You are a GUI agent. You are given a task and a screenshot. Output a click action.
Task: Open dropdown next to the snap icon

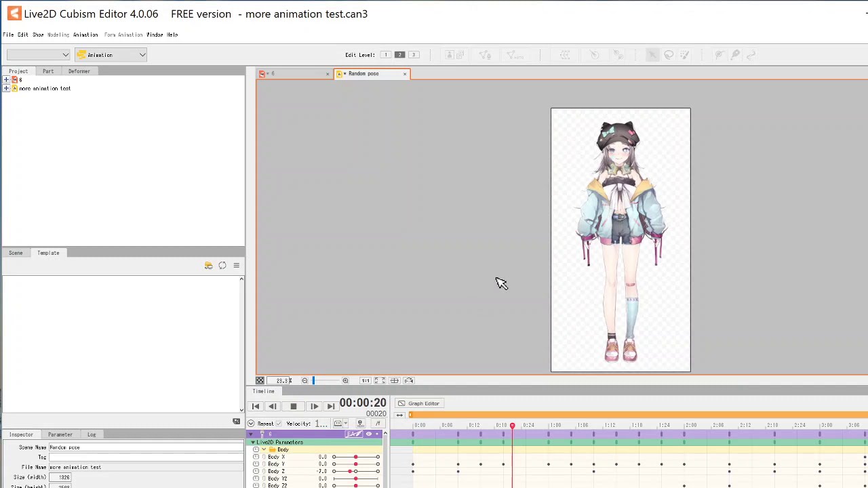coord(345,423)
